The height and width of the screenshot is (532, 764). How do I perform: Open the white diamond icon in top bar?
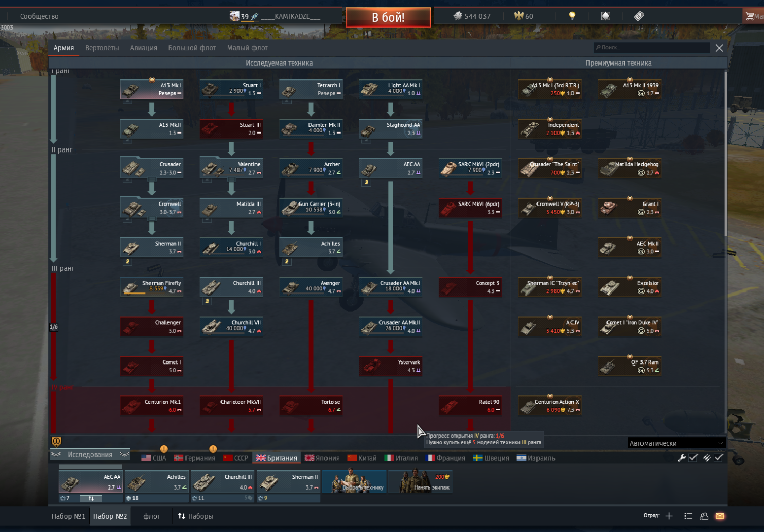(606, 16)
